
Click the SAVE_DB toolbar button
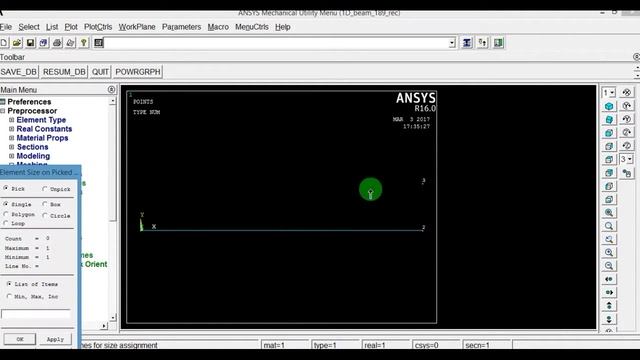(19, 72)
